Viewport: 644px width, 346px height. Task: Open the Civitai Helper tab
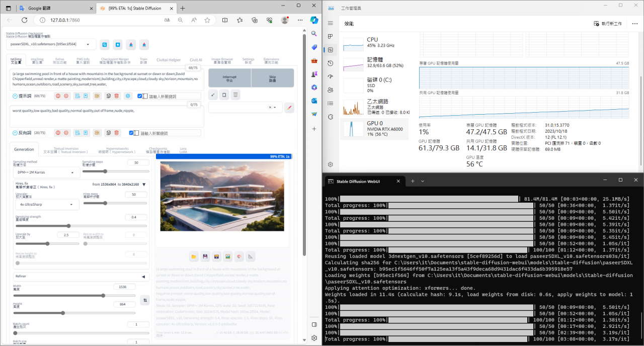tap(168, 60)
